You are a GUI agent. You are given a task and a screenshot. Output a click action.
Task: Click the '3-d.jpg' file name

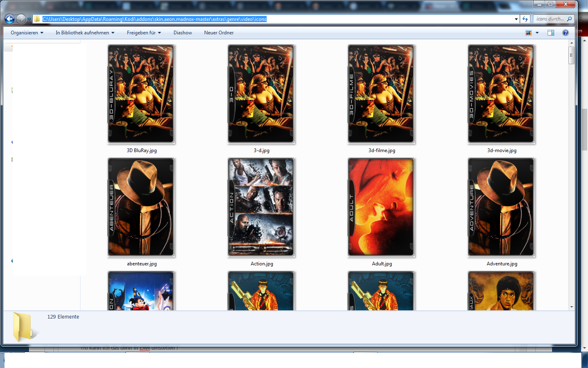(x=262, y=150)
